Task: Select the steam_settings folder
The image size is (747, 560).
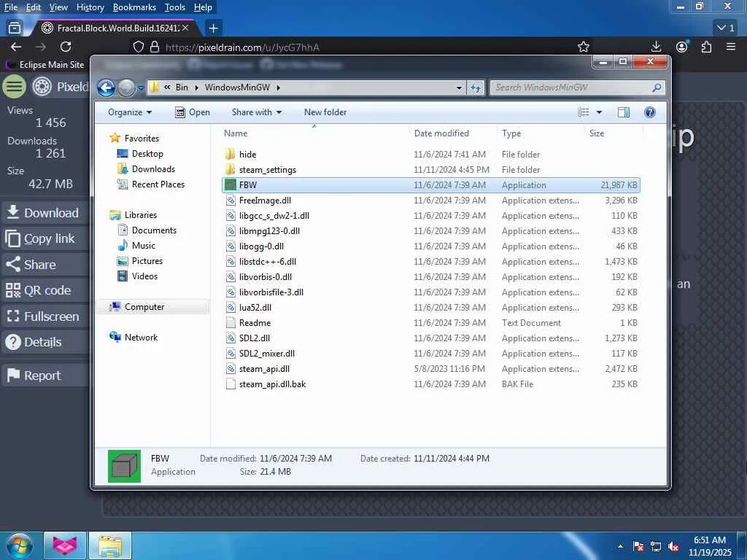Action: (431, 169)
